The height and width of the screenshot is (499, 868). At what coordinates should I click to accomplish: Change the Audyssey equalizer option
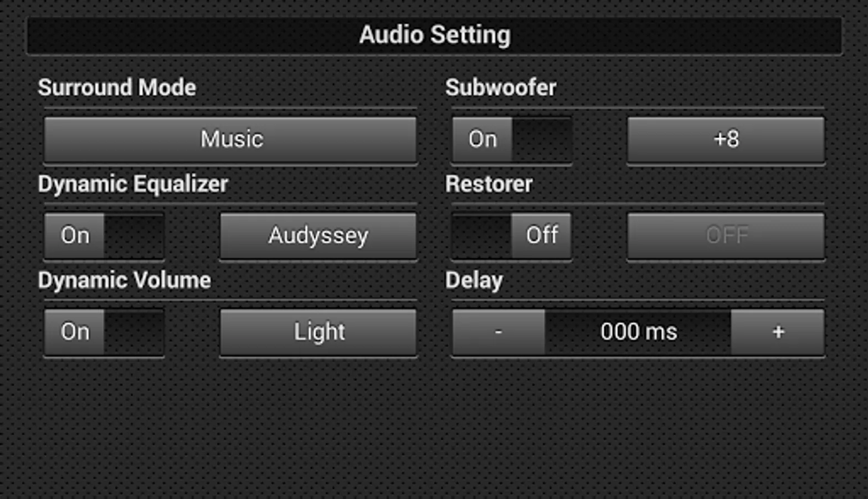[319, 236]
